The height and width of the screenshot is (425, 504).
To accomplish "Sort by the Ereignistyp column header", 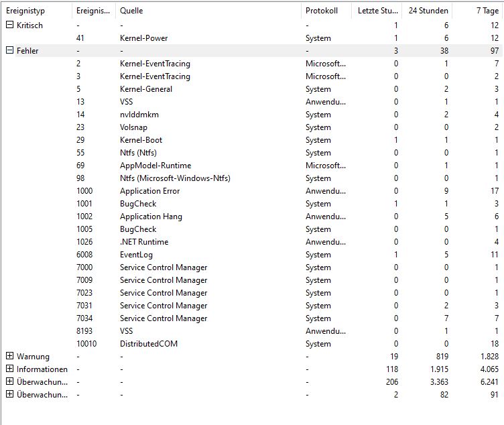I will tap(37, 11).
